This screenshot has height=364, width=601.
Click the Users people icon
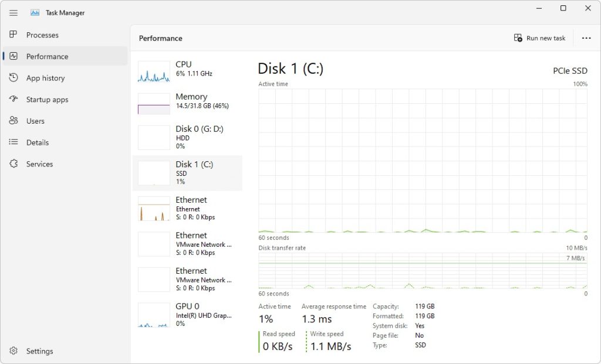click(x=13, y=121)
